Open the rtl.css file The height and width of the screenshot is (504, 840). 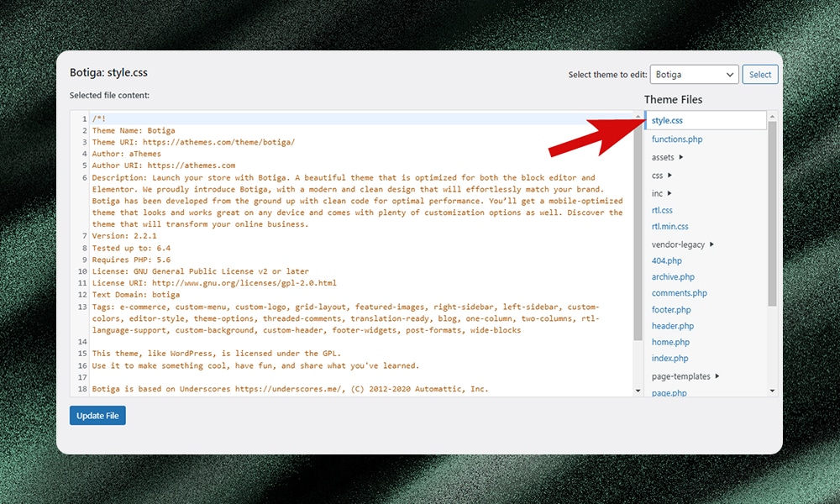[662, 210]
